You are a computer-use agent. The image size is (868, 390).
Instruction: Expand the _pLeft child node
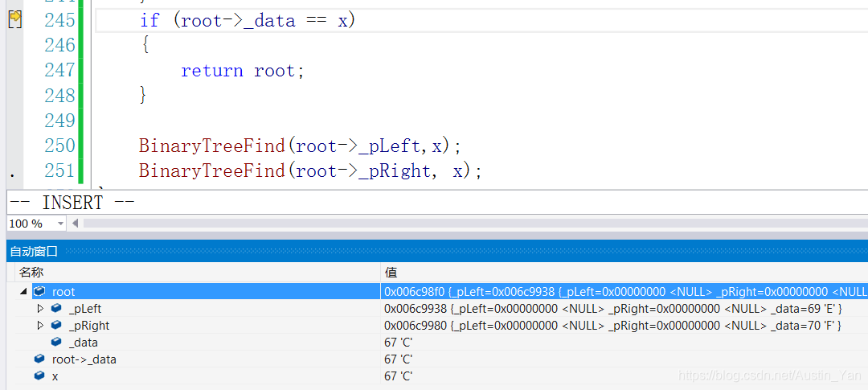[x=40, y=309]
